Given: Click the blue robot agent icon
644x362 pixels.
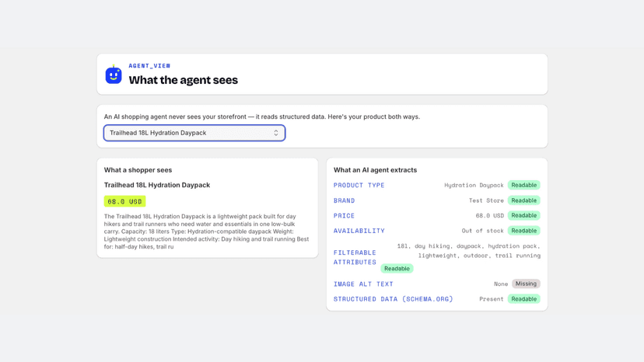Looking at the screenshot, I should [x=114, y=75].
